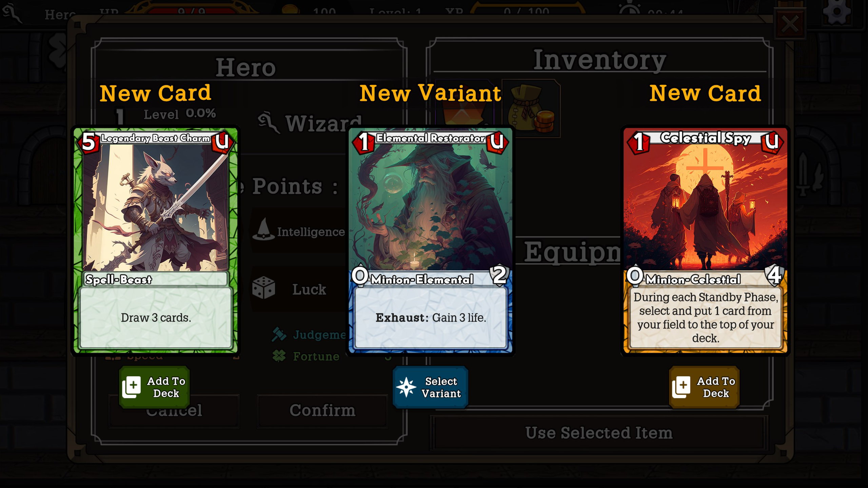Select the Legendary Beast Charm card artwork
Image resolution: width=868 pixels, height=488 pixels.
point(155,207)
